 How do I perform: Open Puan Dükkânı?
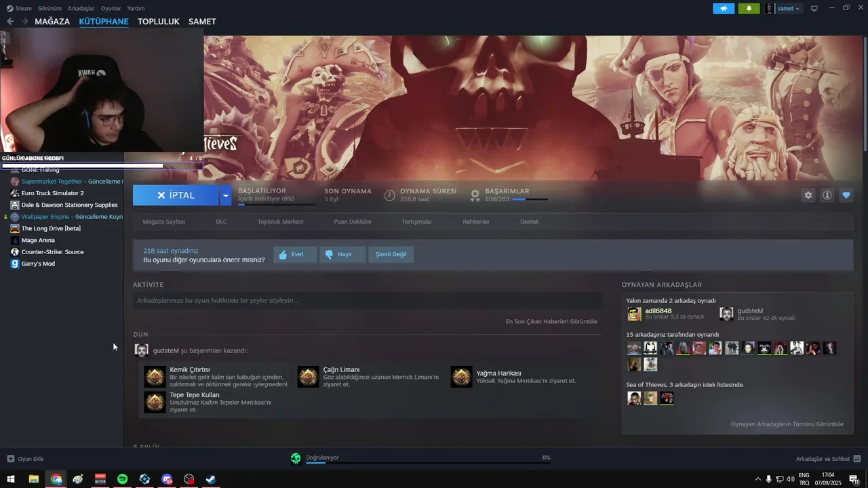click(x=353, y=222)
